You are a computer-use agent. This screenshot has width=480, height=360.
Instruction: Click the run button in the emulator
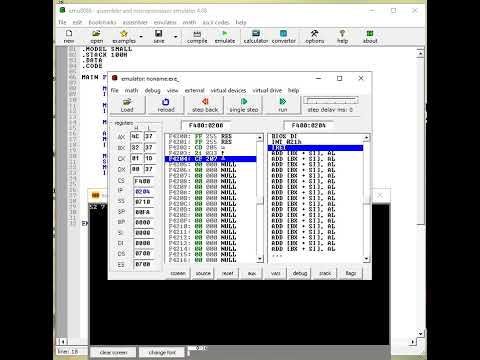(x=283, y=105)
